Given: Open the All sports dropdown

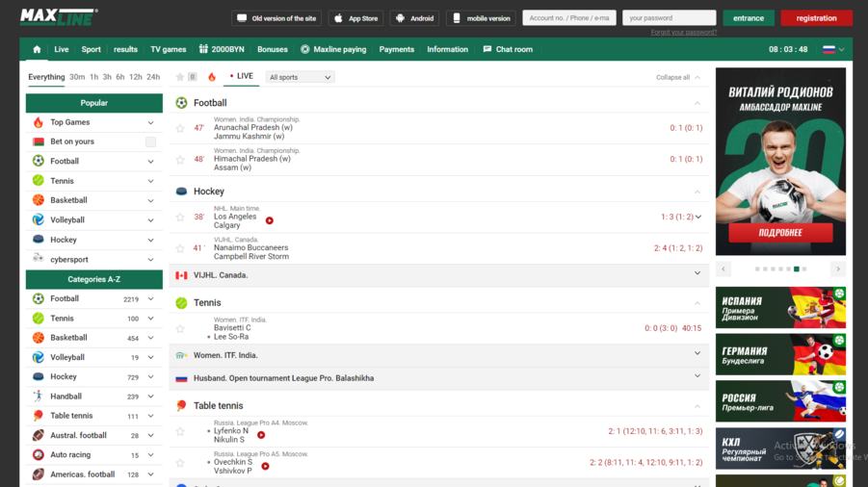Looking at the screenshot, I should [300, 77].
